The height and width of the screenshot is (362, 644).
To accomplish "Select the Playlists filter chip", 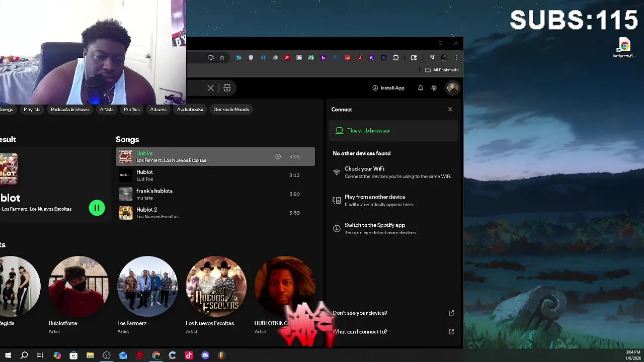I will (32, 109).
